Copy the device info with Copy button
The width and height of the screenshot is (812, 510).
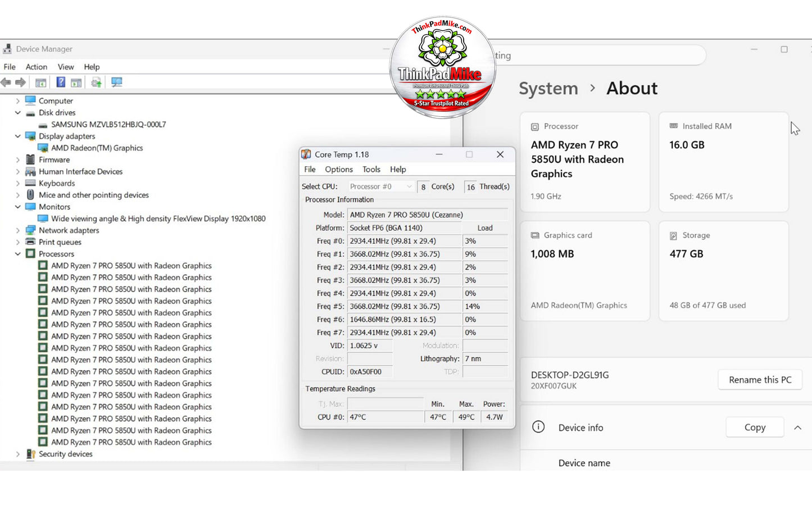coord(755,427)
